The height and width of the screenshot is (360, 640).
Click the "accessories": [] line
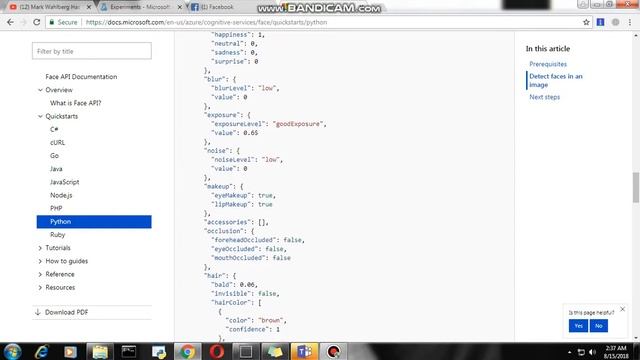point(236,222)
